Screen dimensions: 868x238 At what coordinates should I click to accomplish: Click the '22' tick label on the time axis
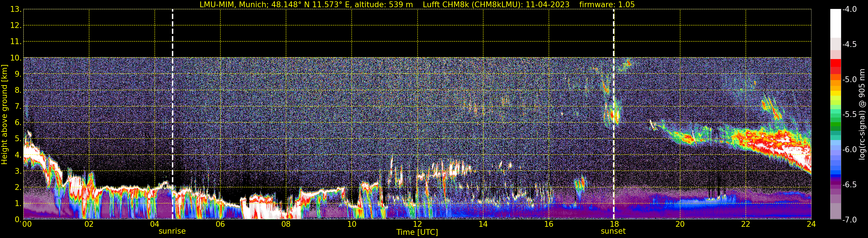click(746, 224)
